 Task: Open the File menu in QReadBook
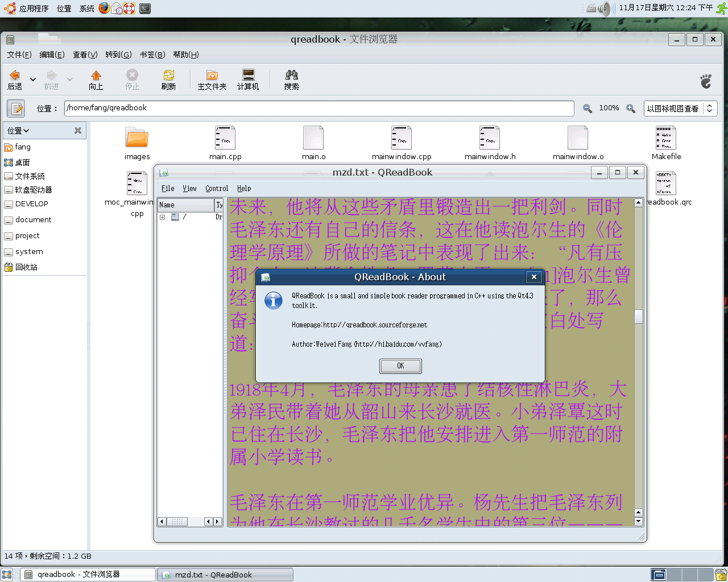[168, 188]
